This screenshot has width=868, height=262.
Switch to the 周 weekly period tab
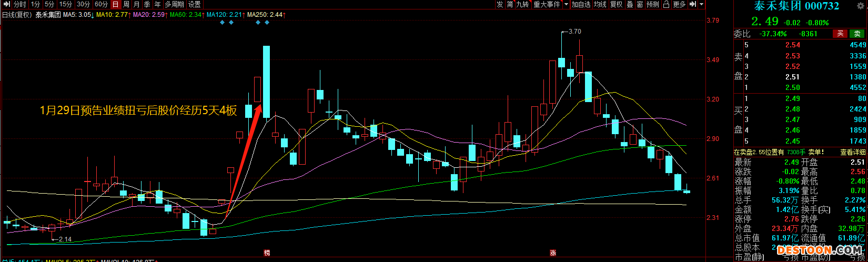(127, 4)
